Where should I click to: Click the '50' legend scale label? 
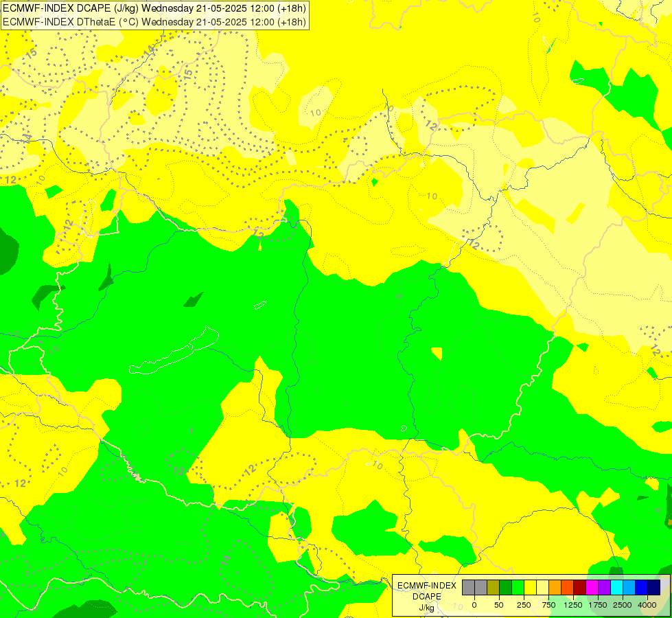click(499, 605)
